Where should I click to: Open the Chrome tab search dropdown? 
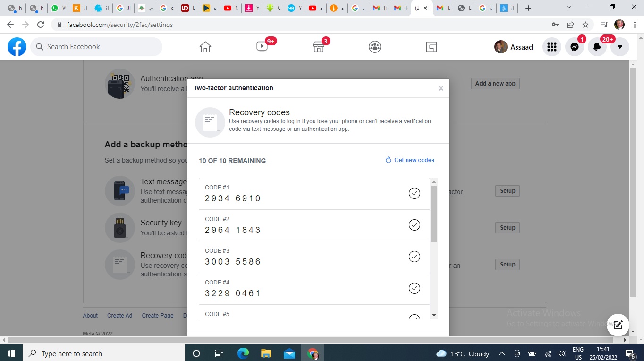click(x=569, y=8)
